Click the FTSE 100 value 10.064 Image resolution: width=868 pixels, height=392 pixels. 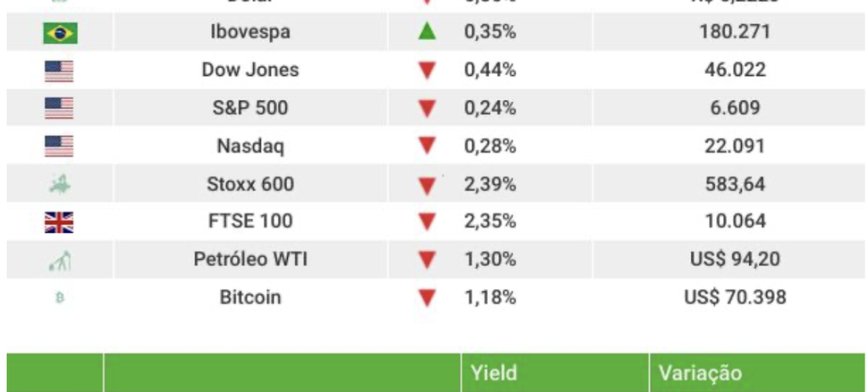[x=735, y=221]
